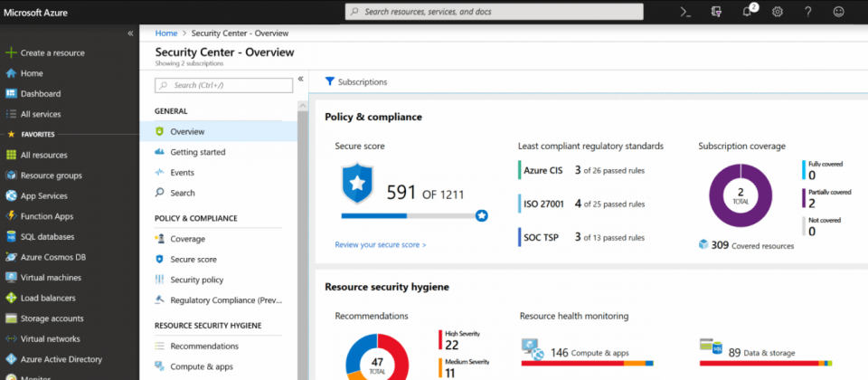Click the Partially covered count

[x=812, y=204]
